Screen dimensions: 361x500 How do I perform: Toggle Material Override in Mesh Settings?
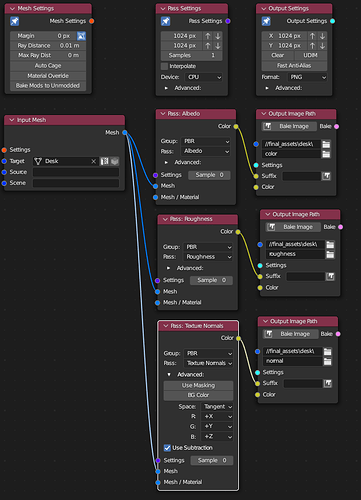pyautogui.click(x=48, y=76)
